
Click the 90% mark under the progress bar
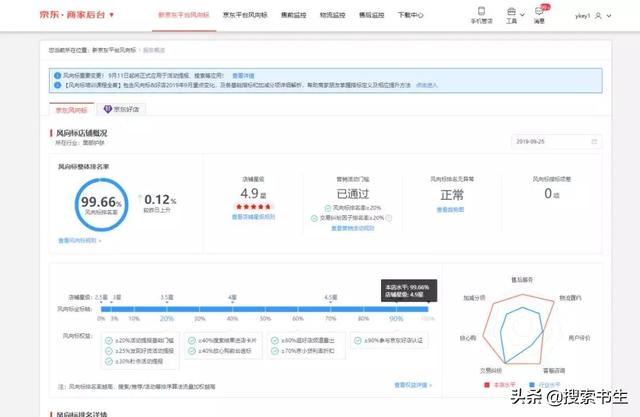click(396, 318)
